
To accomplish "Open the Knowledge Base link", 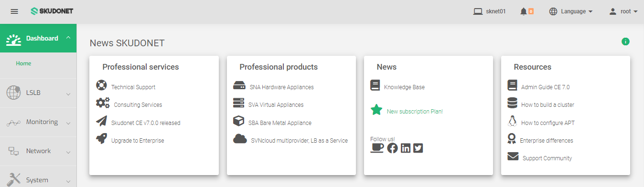I will coord(404,87).
